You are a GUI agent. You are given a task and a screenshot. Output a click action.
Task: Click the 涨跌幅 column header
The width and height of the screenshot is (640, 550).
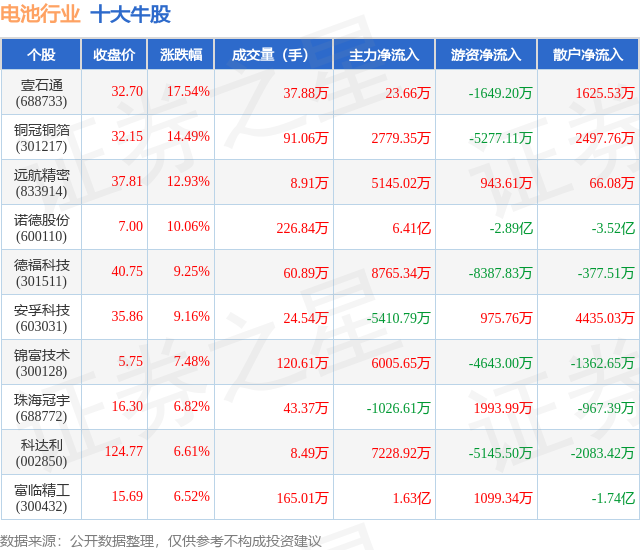(x=181, y=55)
